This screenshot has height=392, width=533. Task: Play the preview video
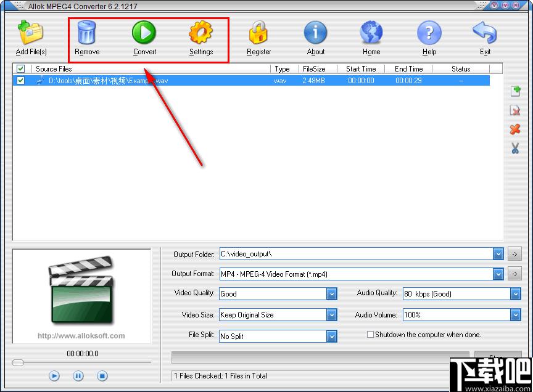54,376
